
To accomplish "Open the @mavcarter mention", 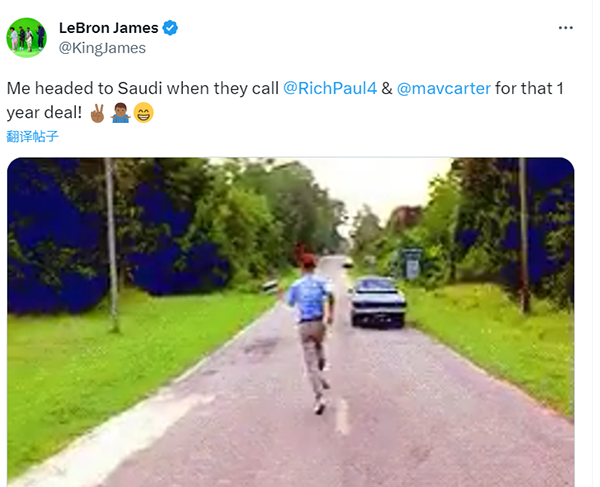I will click(x=443, y=88).
